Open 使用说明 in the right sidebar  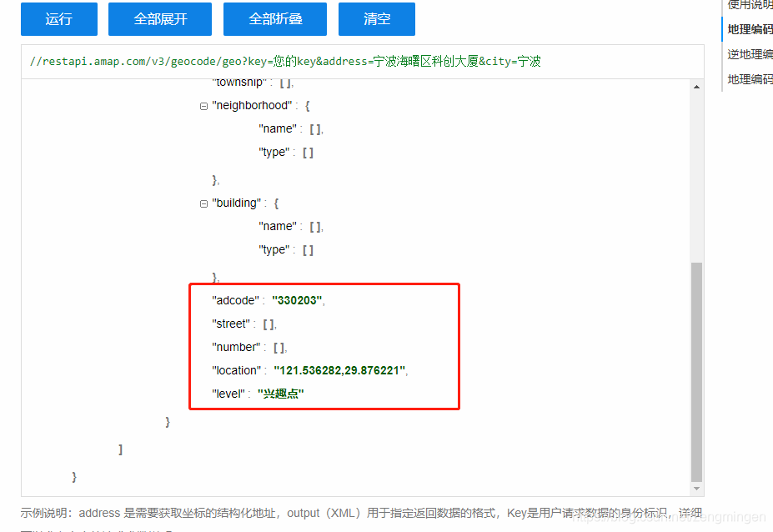coord(750,5)
